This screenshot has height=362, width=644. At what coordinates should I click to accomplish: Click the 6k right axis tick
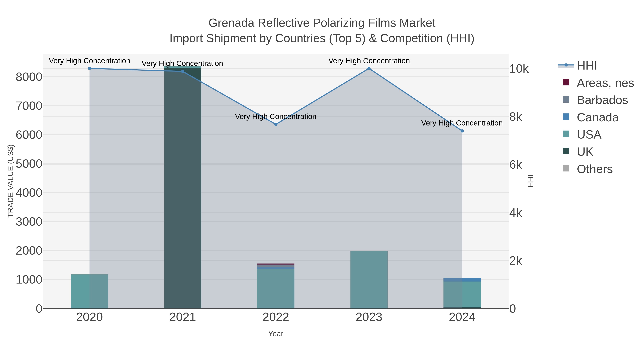pyautogui.click(x=516, y=165)
